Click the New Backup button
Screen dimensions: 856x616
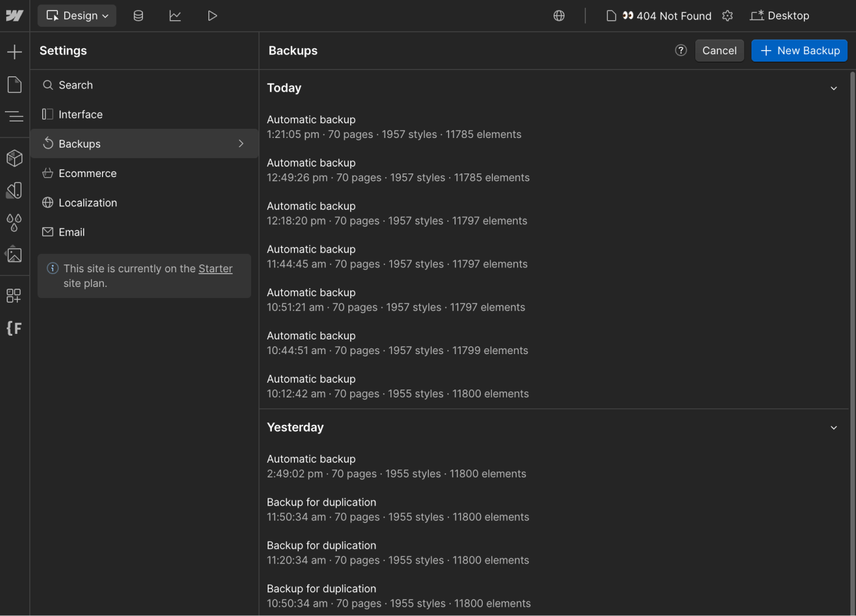tap(799, 51)
